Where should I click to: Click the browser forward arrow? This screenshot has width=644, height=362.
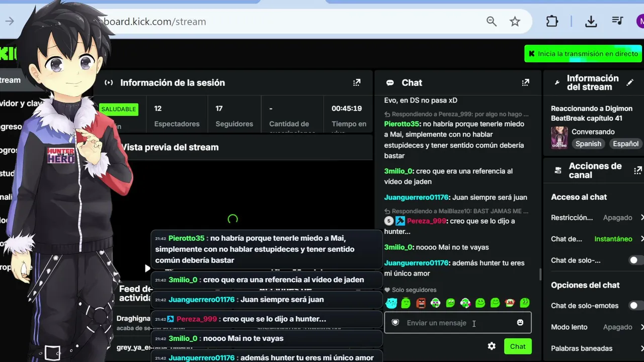pos(10,21)
